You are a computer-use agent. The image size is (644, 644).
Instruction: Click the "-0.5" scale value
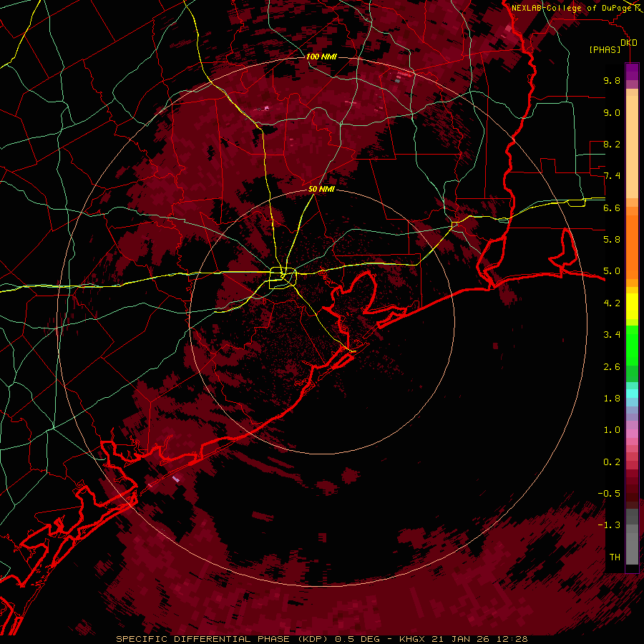pyautogui.click(x=609, y=494)
